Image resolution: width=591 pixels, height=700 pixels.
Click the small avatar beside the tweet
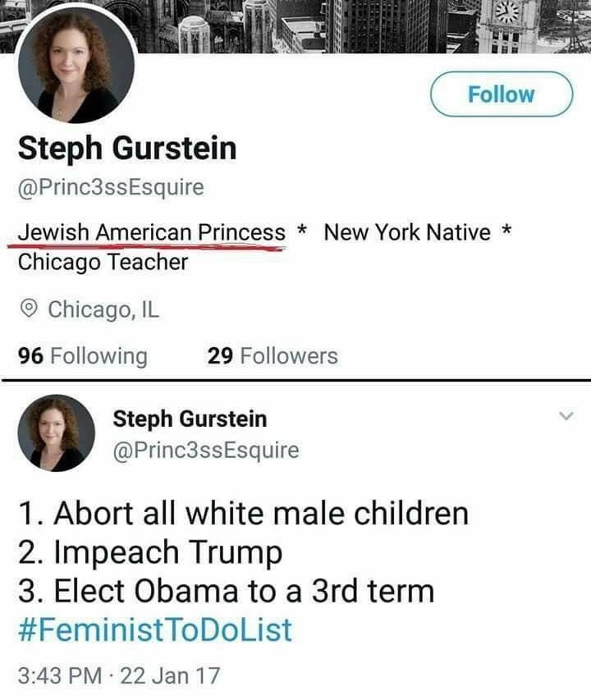click(56, 432)
